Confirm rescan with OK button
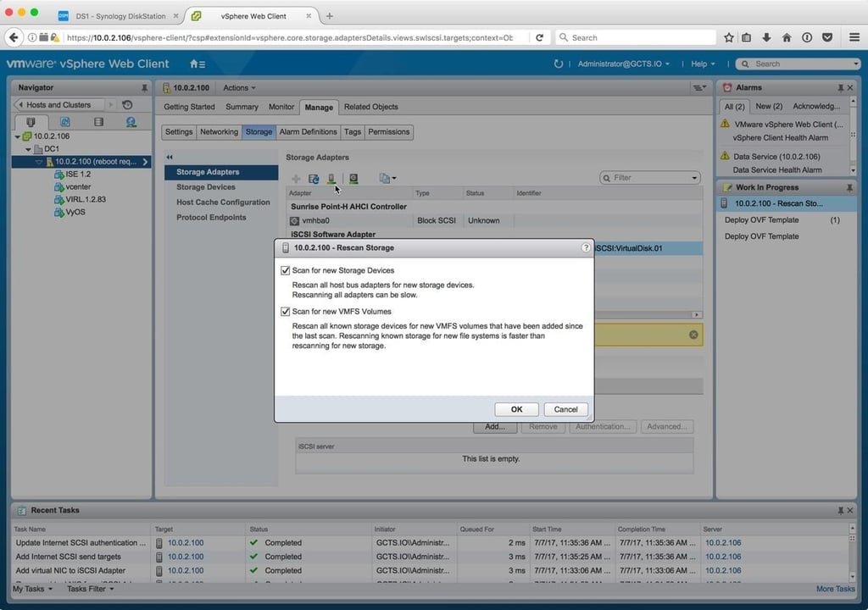868x610 pixels. point(516,409)
